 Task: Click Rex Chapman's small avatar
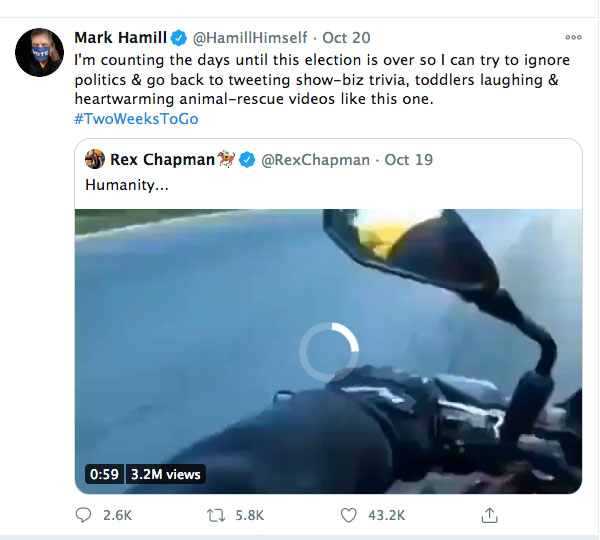point(95,159)
